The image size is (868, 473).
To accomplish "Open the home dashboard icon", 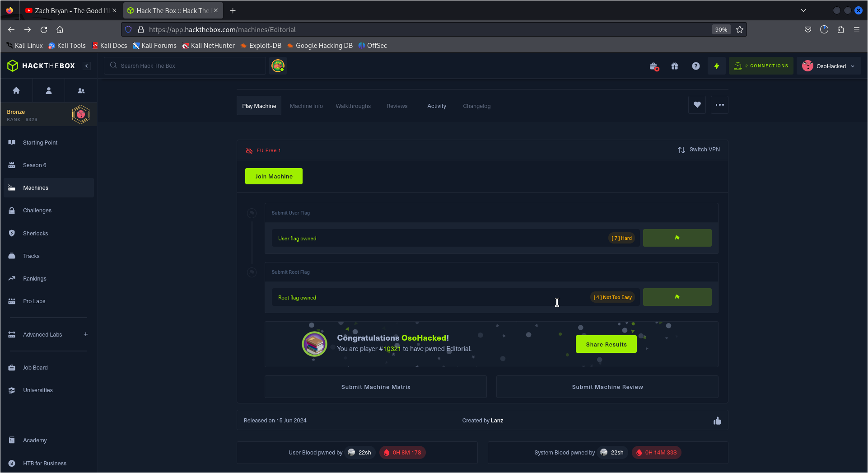I will 16,91.
